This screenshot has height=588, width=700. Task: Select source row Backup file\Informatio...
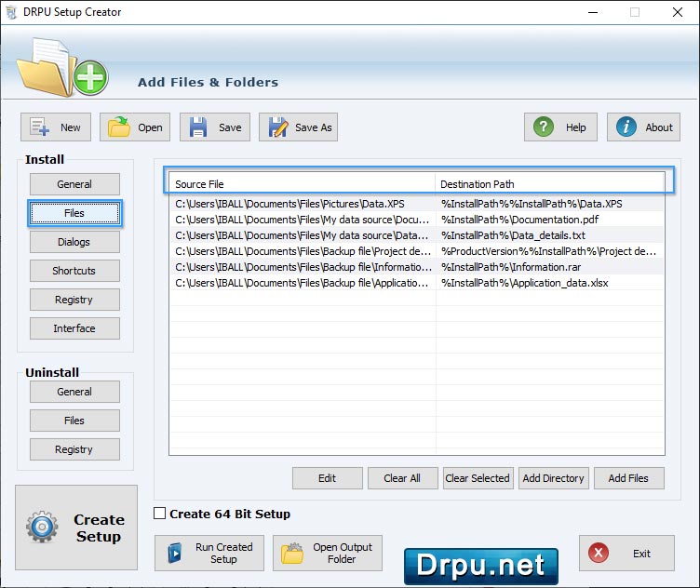(x=303, y=267)
